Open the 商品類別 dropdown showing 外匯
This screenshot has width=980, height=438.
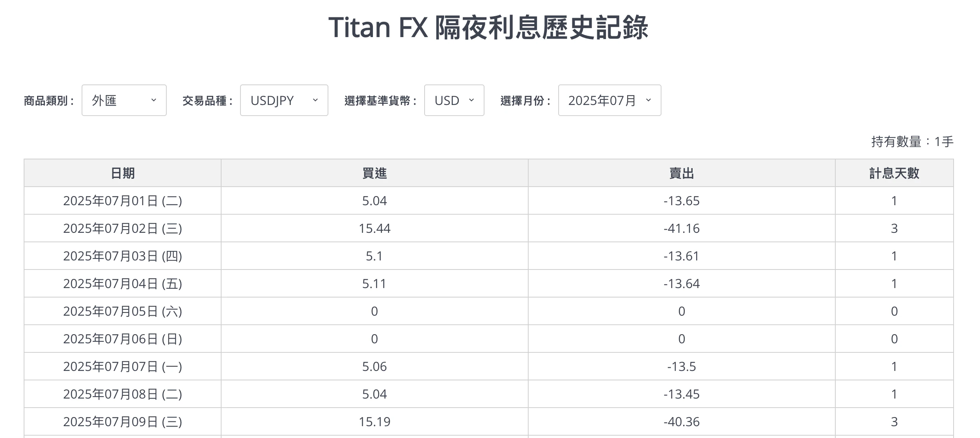coord(124,100)
